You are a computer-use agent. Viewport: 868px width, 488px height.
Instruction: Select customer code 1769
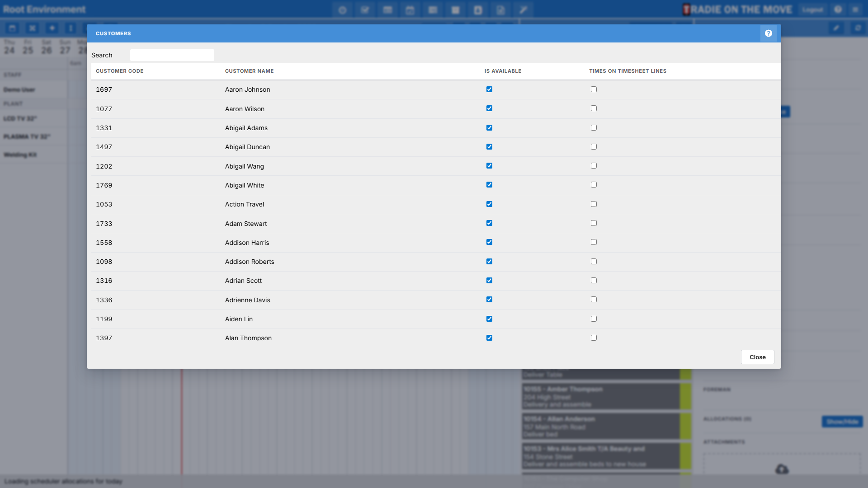pyautogui.click(x=104, y=185)
